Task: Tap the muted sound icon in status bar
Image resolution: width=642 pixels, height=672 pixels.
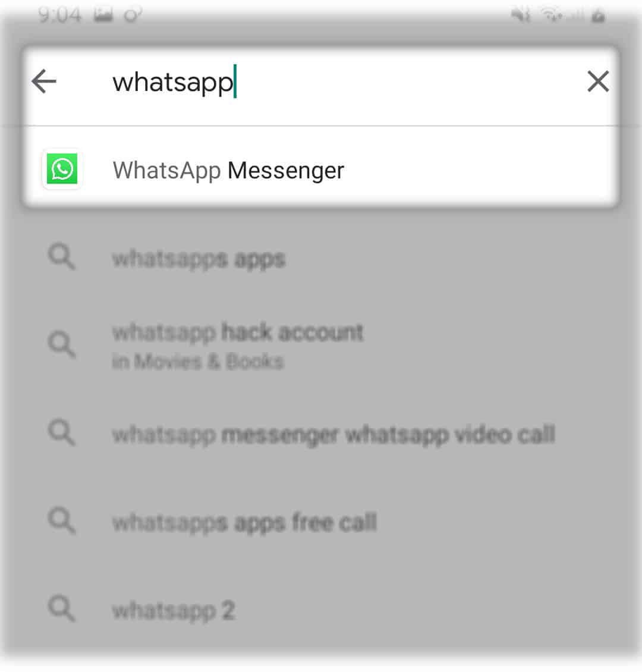Action: pyautogui.click(x=521, y=16)
